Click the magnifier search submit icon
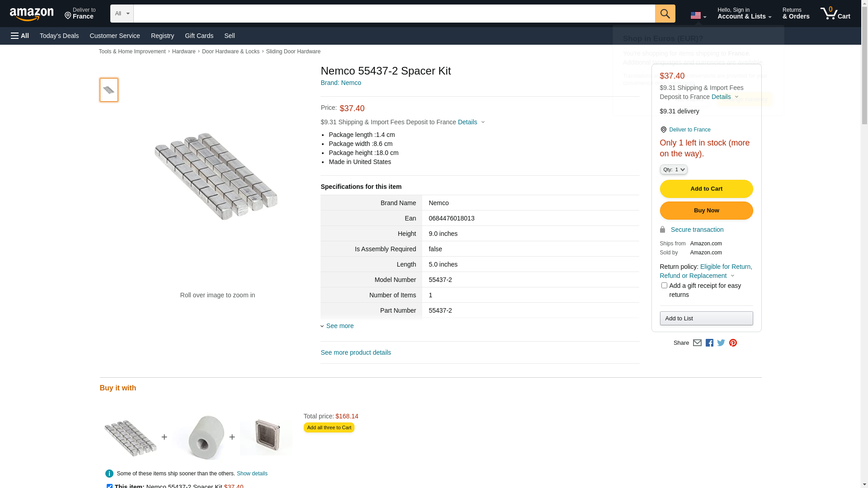This screenshot has width=868, height=488. pyautogui.click(x=665, y=14)
